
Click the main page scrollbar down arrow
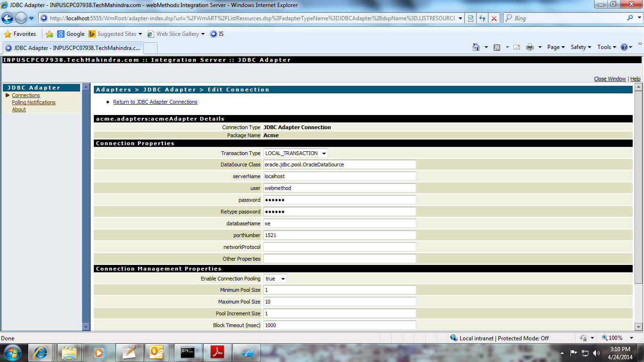tap(638, 326)
